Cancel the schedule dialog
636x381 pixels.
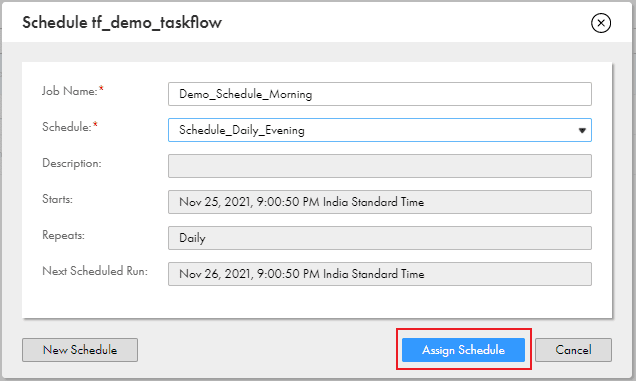tap(573, 350)
